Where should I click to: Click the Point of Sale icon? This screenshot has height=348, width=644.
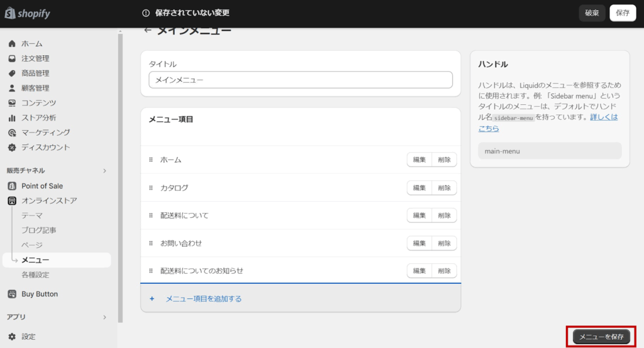pos(12,186)
